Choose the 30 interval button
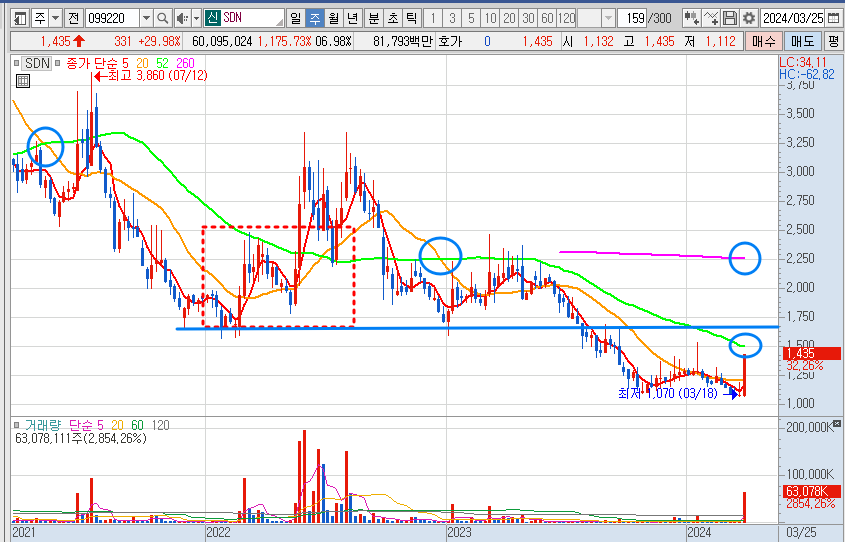Viewport: 845px width, 542px height. 528,18
